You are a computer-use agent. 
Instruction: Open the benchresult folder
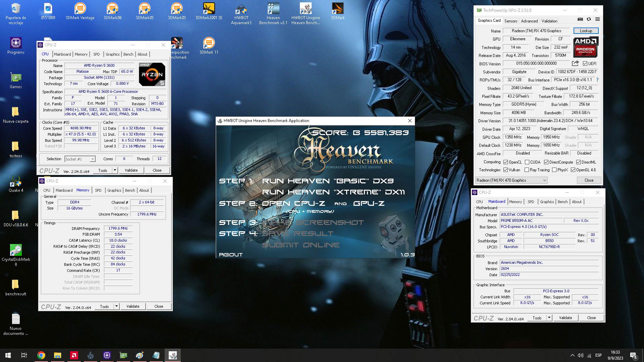pos(16,287)
